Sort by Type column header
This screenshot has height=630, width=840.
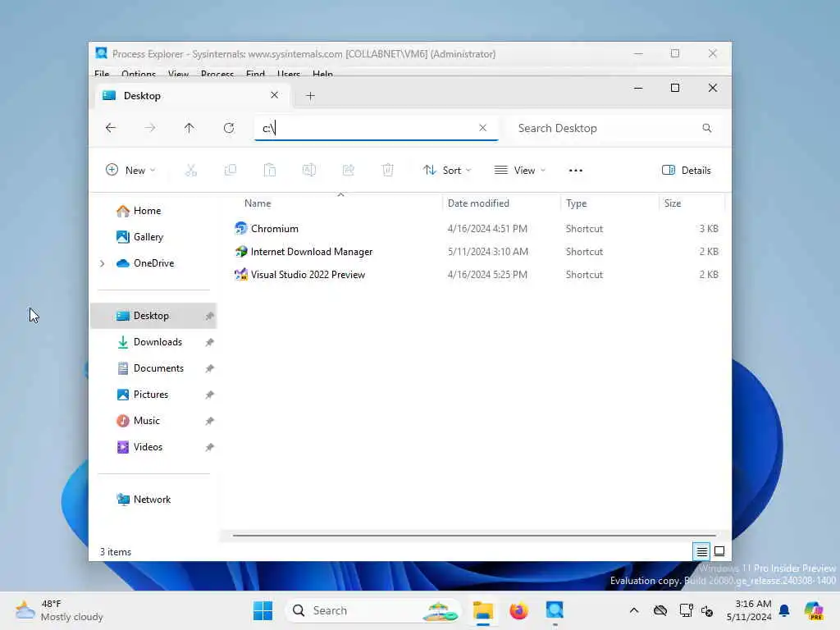tap(577, 203)
